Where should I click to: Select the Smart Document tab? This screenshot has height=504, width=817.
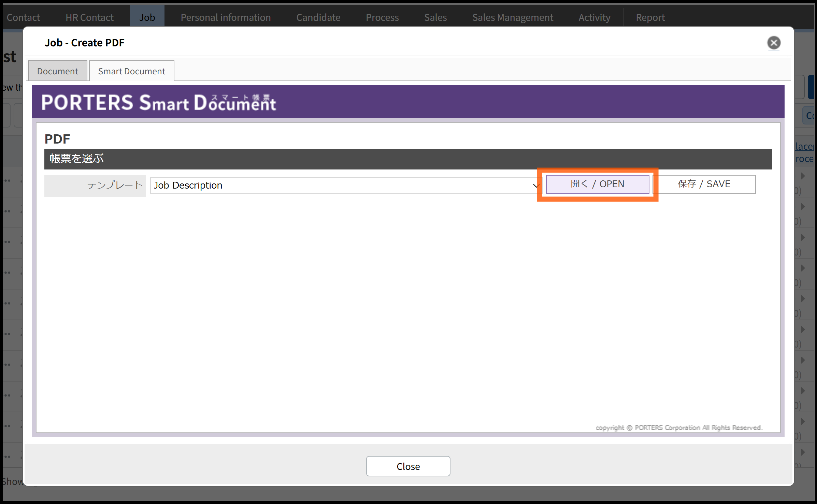[132, 71]
